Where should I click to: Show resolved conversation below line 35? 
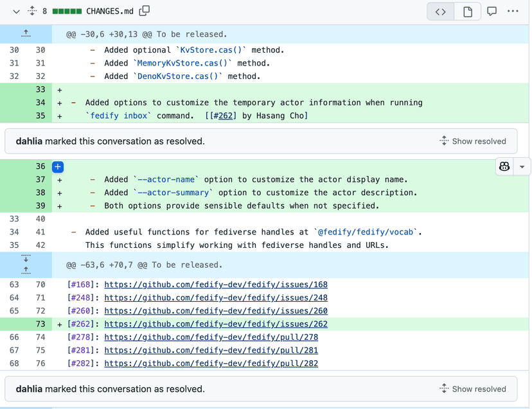(x=473, y=141)
